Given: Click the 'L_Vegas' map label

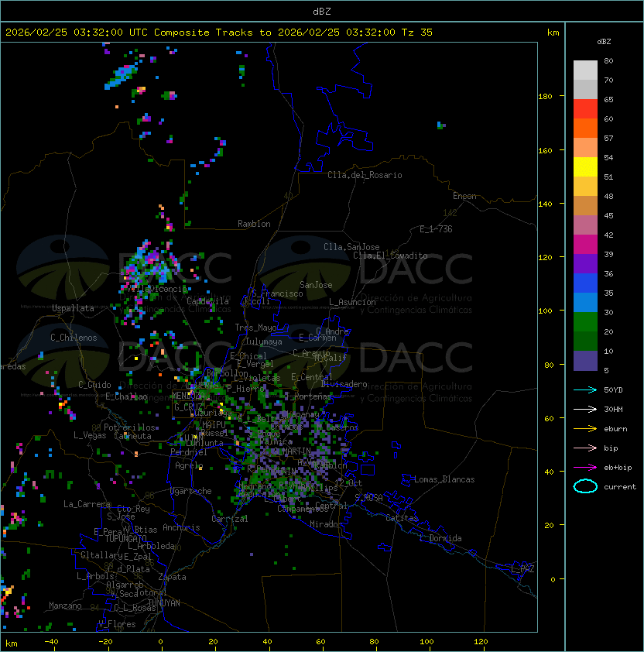Looking at the screenshot, I should pos(90,435).
